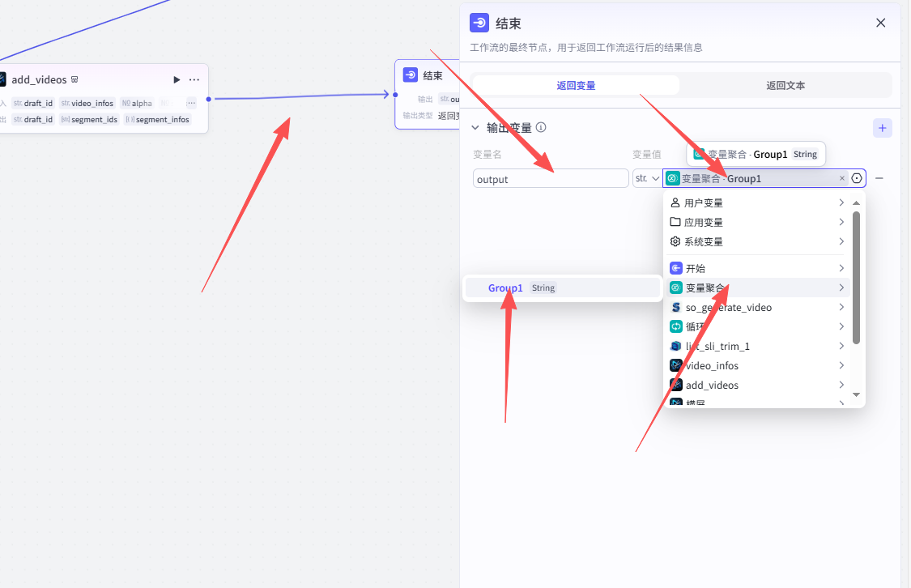Image resolution: width=911 pixels, height=588 pixels.
Task: Open add_videos node more options menu
Action: tap(194, 79)
